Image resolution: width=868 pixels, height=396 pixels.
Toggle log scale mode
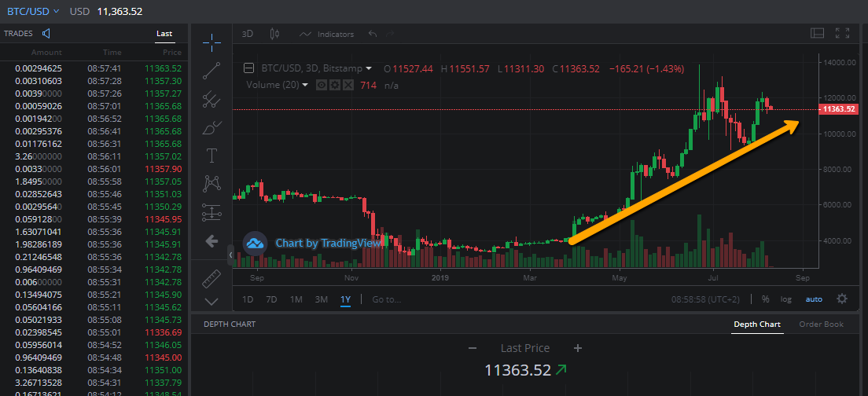pyautogui.click(x=786, y=299)
